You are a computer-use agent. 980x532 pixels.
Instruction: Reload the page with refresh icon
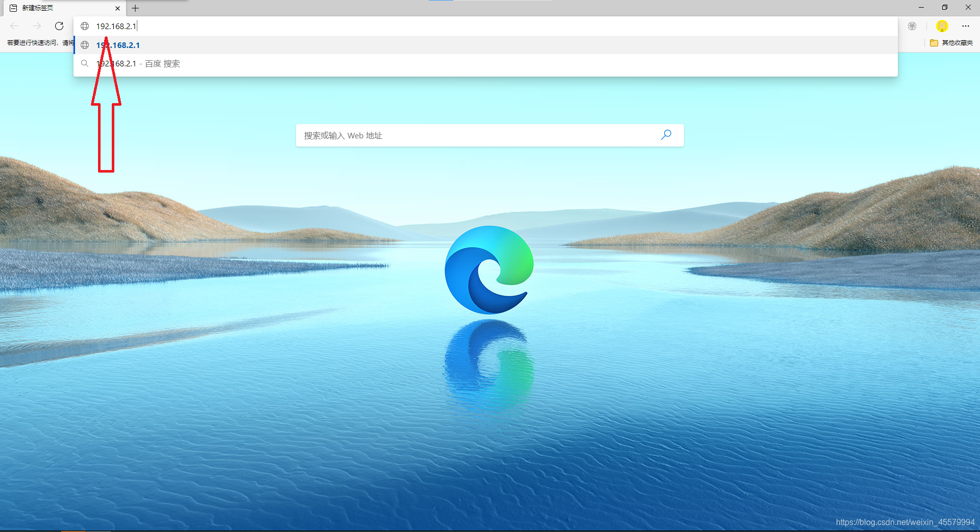pos(59,26)
